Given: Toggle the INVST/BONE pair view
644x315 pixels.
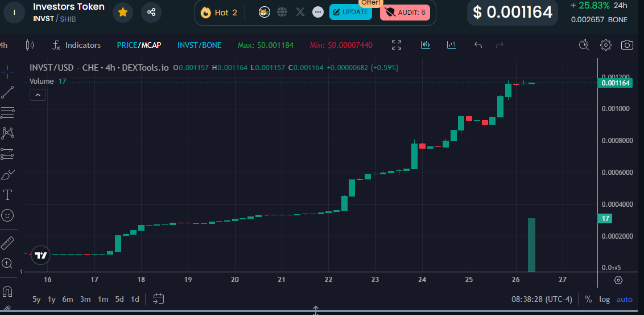Looking at the screenshot, I should 199,45.
